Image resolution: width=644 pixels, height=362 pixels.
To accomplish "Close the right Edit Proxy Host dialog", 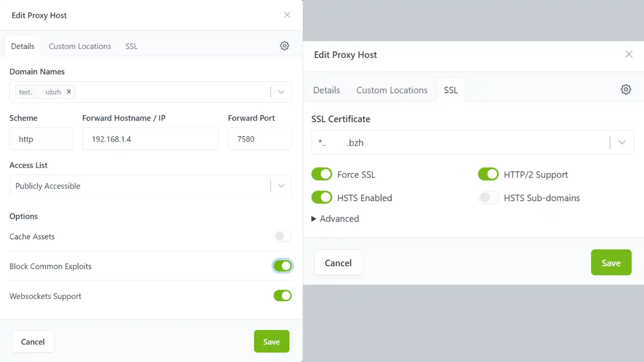I will (x=628, y=54).
